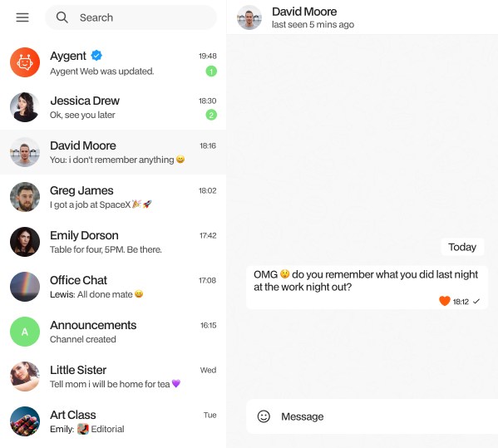This screenshot has height=448, width=498.
Task: Click the green unread badge on Jessica Drew
Action: pyautogui.click(x=211, y=115)
